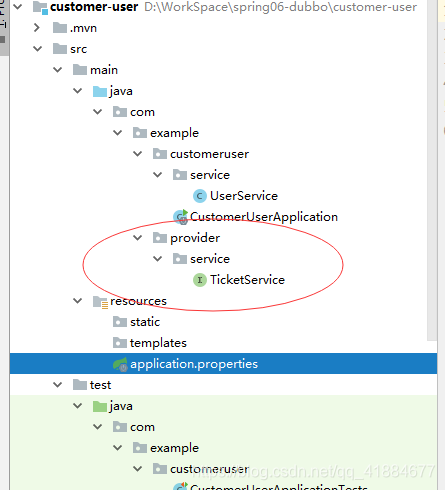Collapse the customer-user project root

(17, 7)
